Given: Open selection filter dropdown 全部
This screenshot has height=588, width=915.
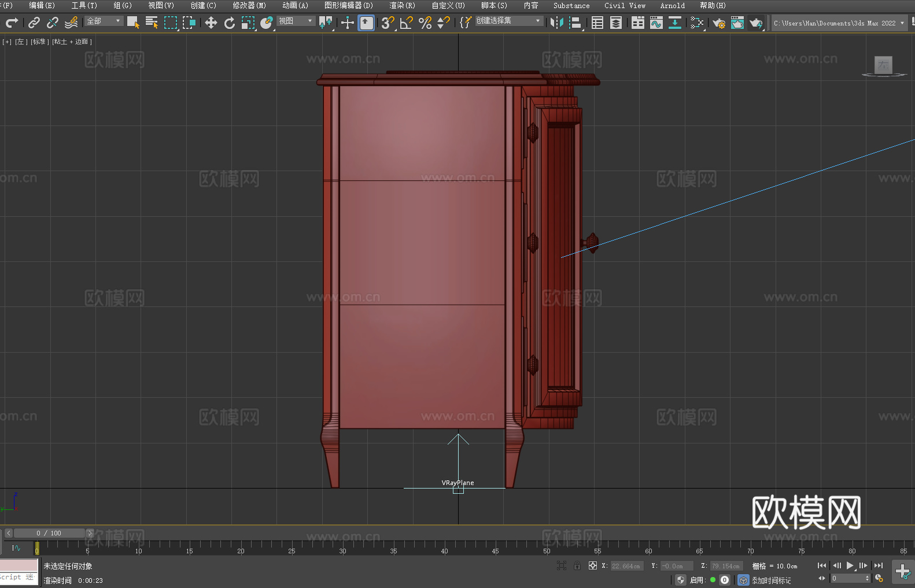Looking at the screenshot, I should click(x=104, y=21).
